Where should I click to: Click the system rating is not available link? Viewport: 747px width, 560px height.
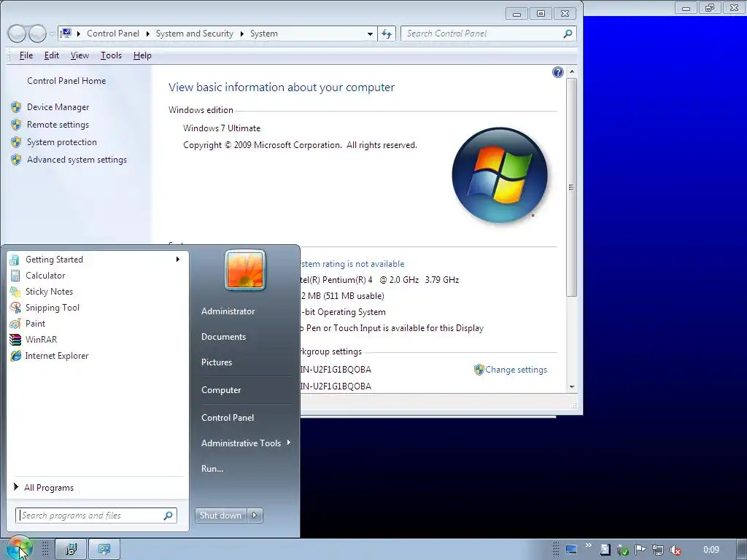click(352, 264)
